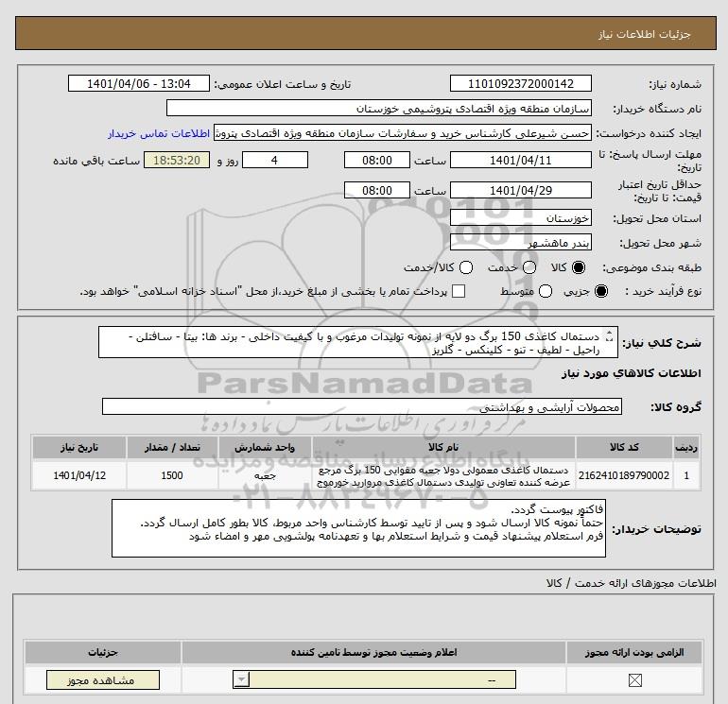The height and width of the screenshot is (704, 728).
Task: Click the need date cell 1401/04/12
Action: click(79, 475)
